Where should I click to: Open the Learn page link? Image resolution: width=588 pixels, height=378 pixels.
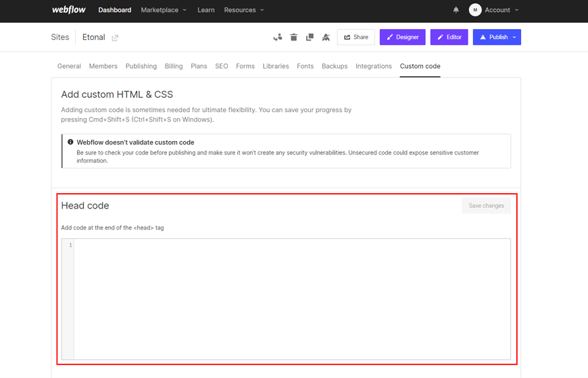point(206,10)
